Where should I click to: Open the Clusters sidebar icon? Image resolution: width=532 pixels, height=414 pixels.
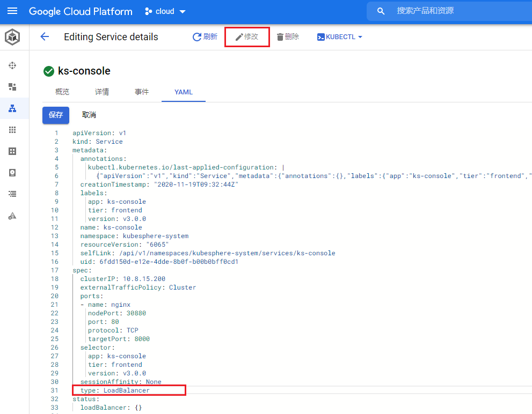click(12, 65)
